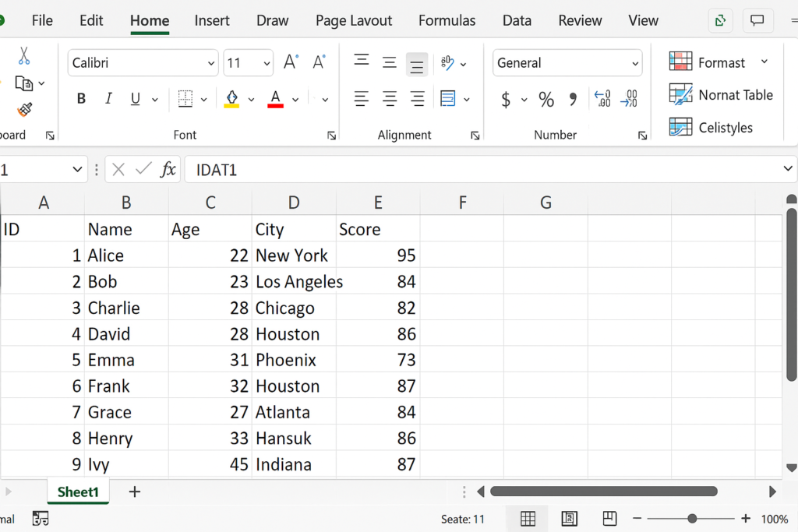Apply the Borders icon to cells
This screenshot has height=532, width=798.
[185, 99]
